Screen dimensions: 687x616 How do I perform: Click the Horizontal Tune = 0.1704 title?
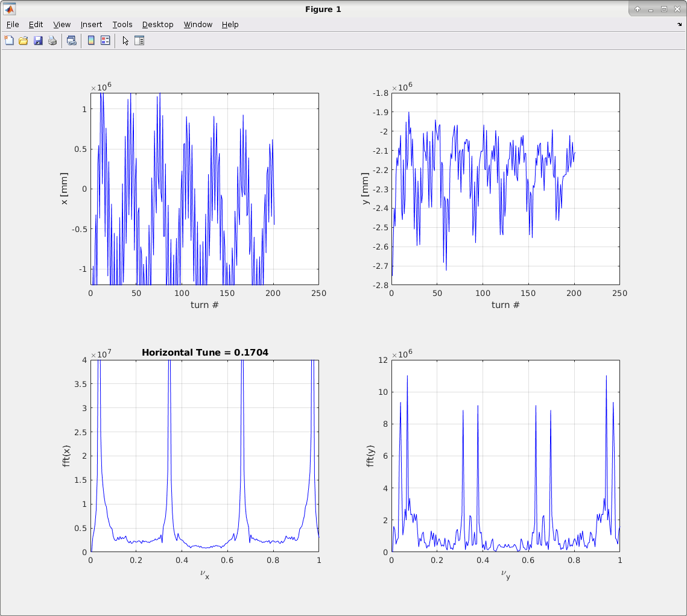(204, 353)
